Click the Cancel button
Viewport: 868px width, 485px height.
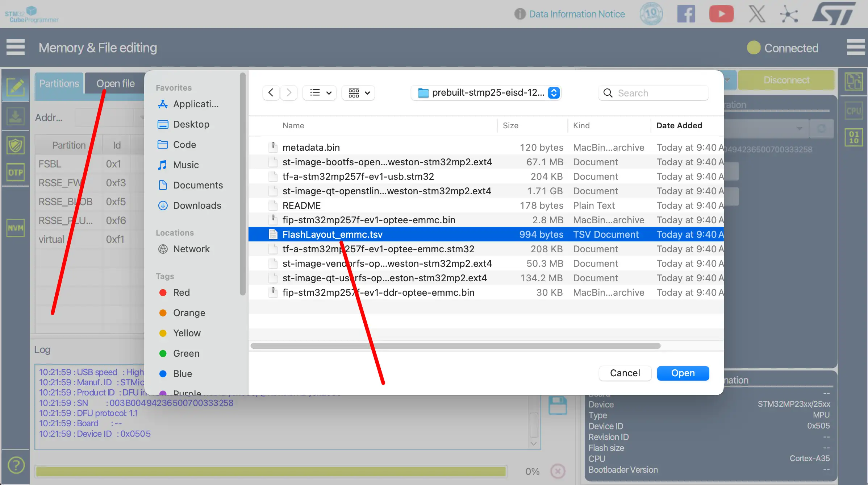[625, 373]
